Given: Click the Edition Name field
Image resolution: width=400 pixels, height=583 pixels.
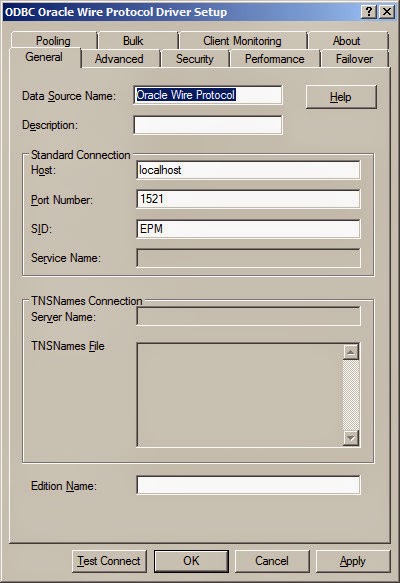Looking at the screenshot, I should pos(248,486).
